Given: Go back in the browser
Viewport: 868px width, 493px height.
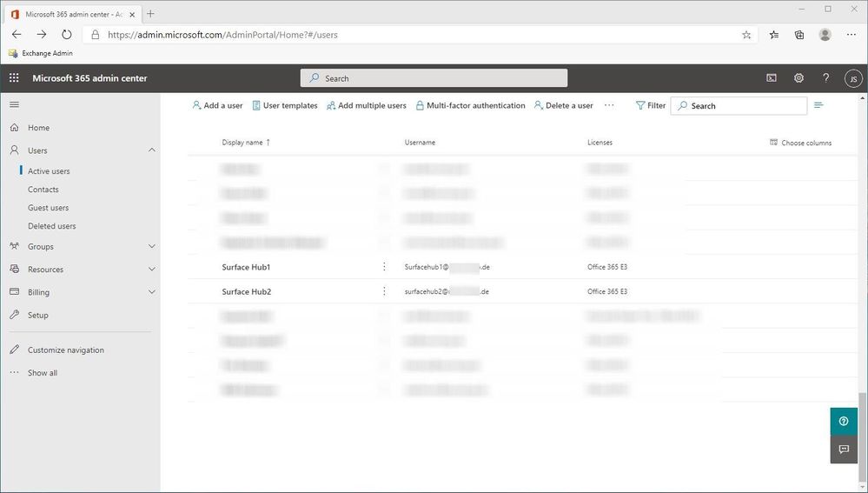Looking at the screenshot, I should (17, 34).
